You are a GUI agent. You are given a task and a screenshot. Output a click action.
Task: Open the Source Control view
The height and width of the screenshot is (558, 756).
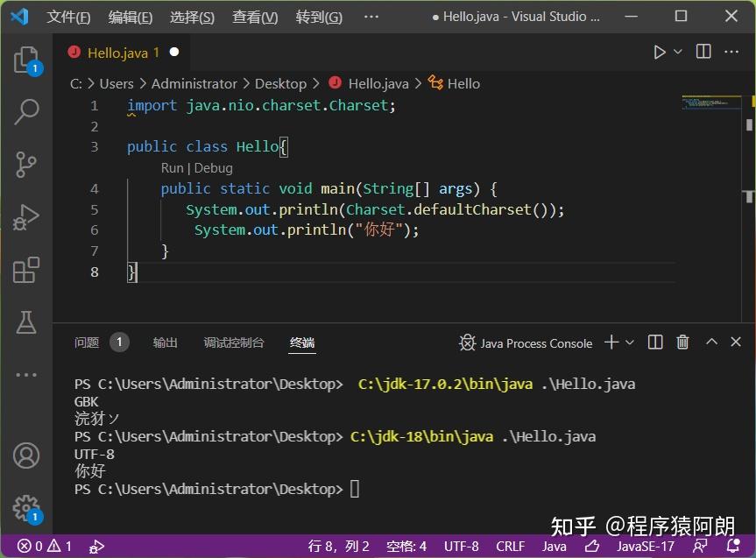[25, 165]
